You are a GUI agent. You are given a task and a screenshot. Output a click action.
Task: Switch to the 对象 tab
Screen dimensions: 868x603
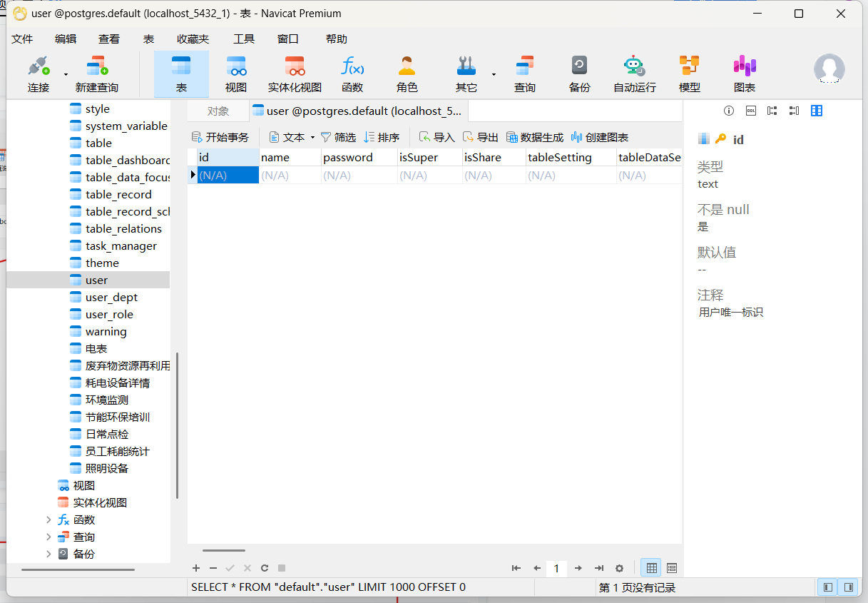click(218, 111)
